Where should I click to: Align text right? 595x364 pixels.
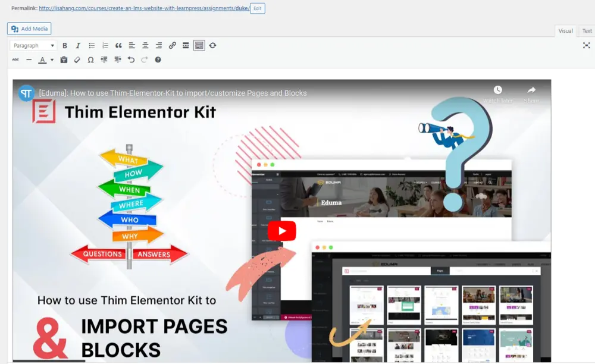[x=159, y=45]
